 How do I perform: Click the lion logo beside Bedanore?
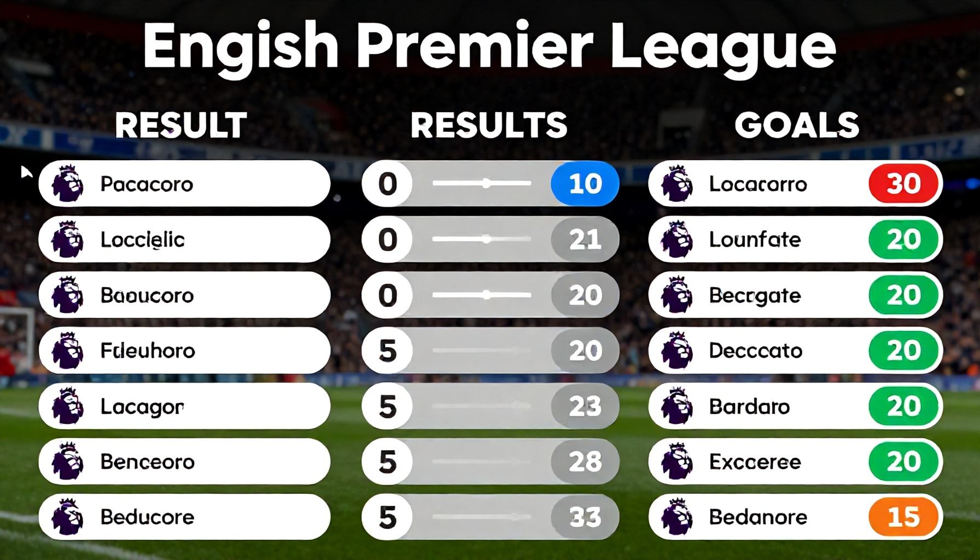pyautogui.click(x=676, y=517)
